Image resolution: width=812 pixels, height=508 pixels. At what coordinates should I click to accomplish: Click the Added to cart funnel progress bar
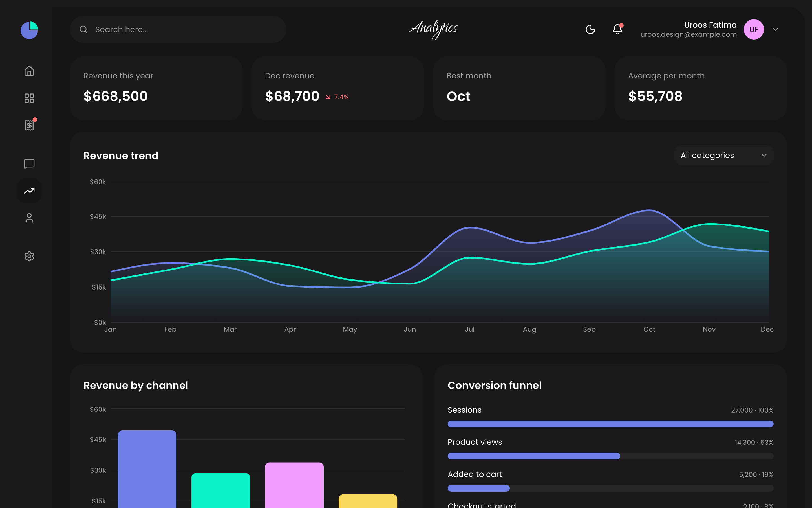610,488
